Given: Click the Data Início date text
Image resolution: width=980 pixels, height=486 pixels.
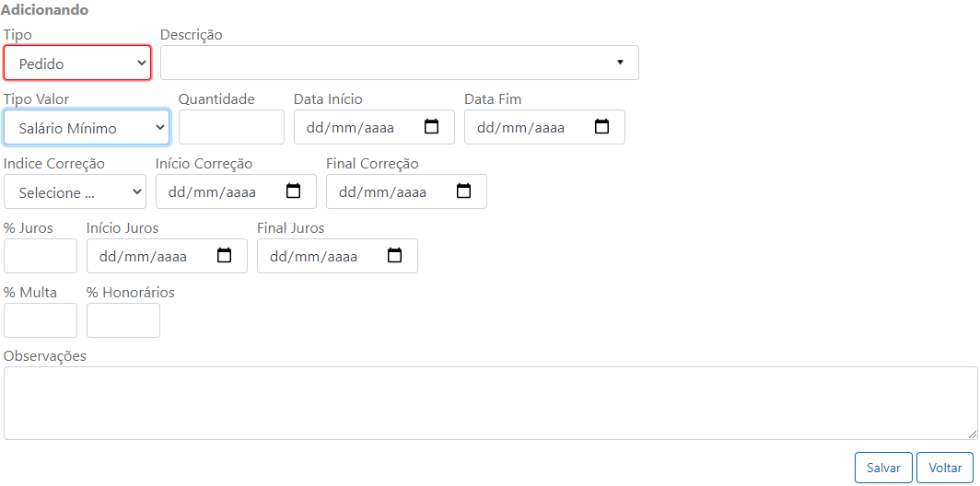Looking at the screenshot, I should (350, 128).
